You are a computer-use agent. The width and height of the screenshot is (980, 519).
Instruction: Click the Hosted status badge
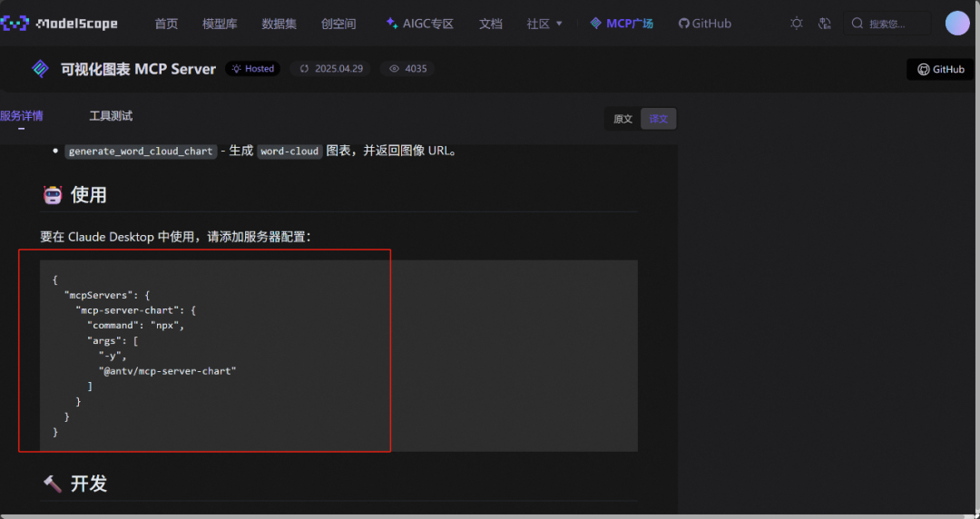point(253,69)
